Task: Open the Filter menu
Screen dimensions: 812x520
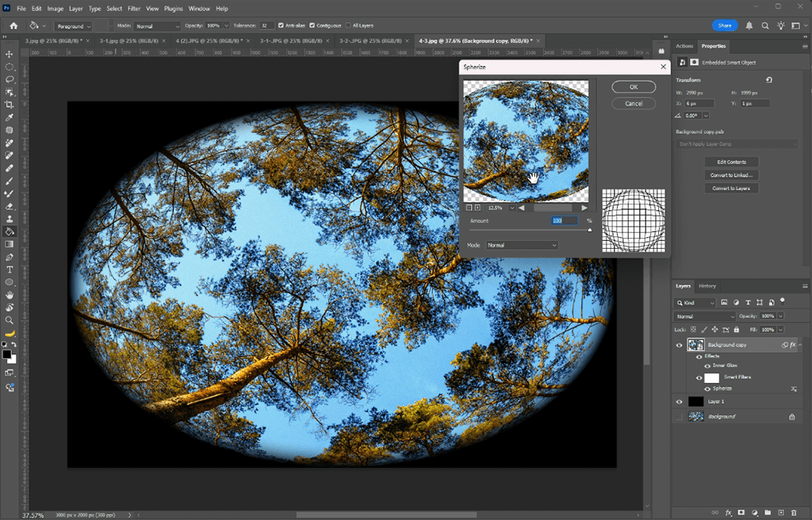Action: (x=134, y=9)
